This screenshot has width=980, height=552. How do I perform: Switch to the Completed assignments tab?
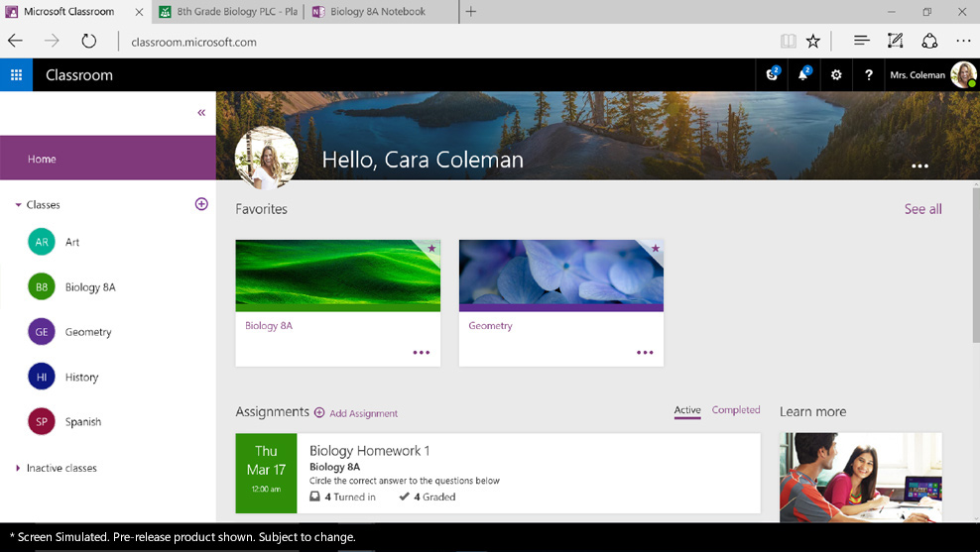point(736,410)
